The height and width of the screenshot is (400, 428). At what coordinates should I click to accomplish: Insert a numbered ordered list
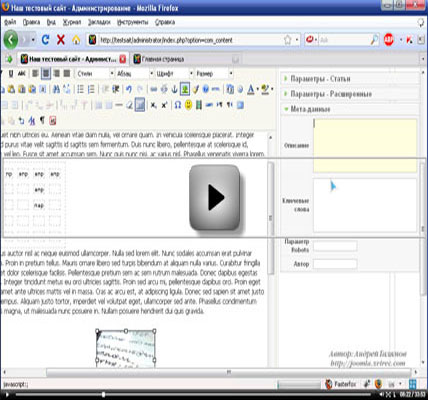[91, 89]
